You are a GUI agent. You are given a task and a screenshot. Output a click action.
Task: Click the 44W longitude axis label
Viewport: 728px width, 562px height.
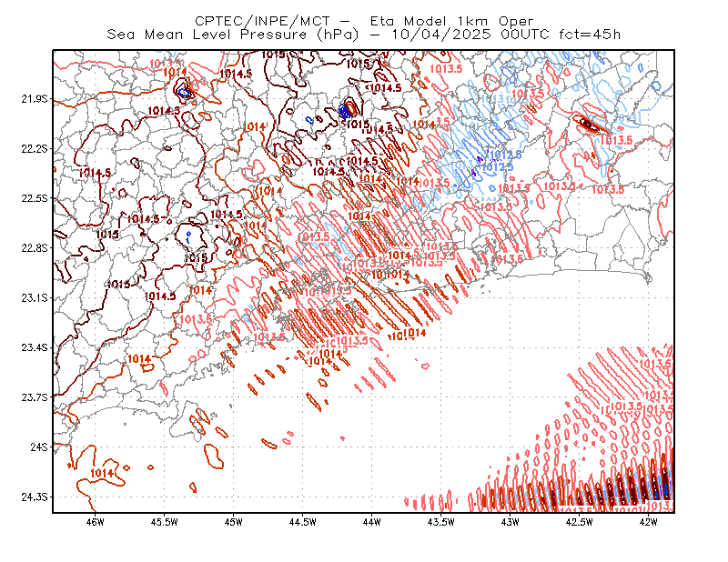(372, 522)
